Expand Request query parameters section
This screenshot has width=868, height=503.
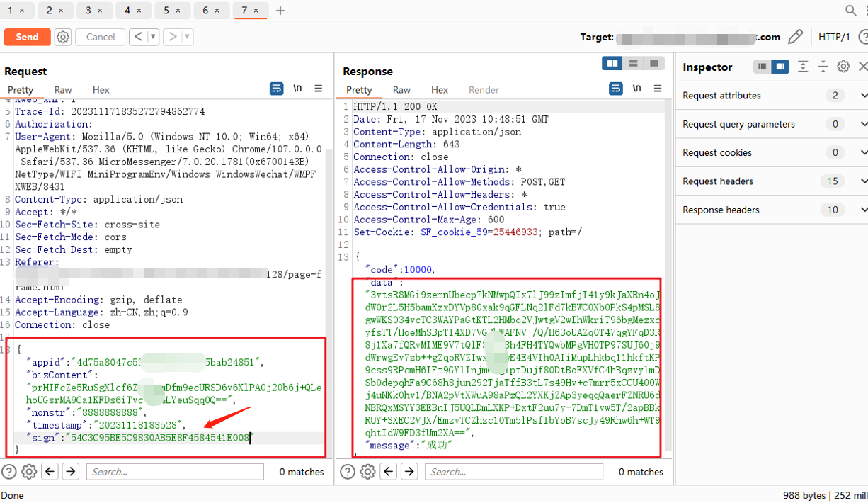pyautogui.click(x=772, y=124)
